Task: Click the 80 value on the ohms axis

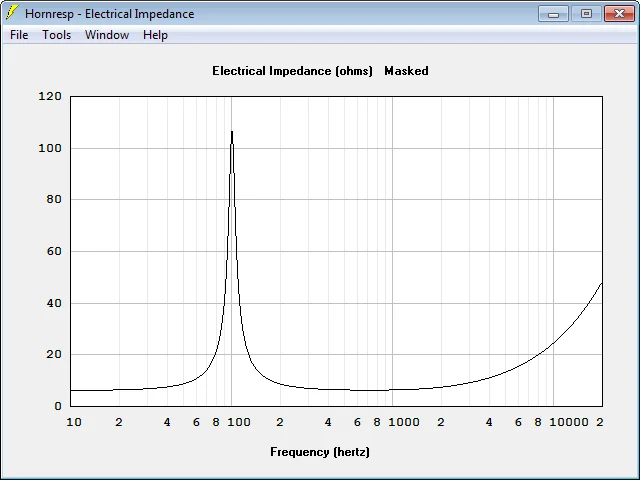Action: (54, 200)
